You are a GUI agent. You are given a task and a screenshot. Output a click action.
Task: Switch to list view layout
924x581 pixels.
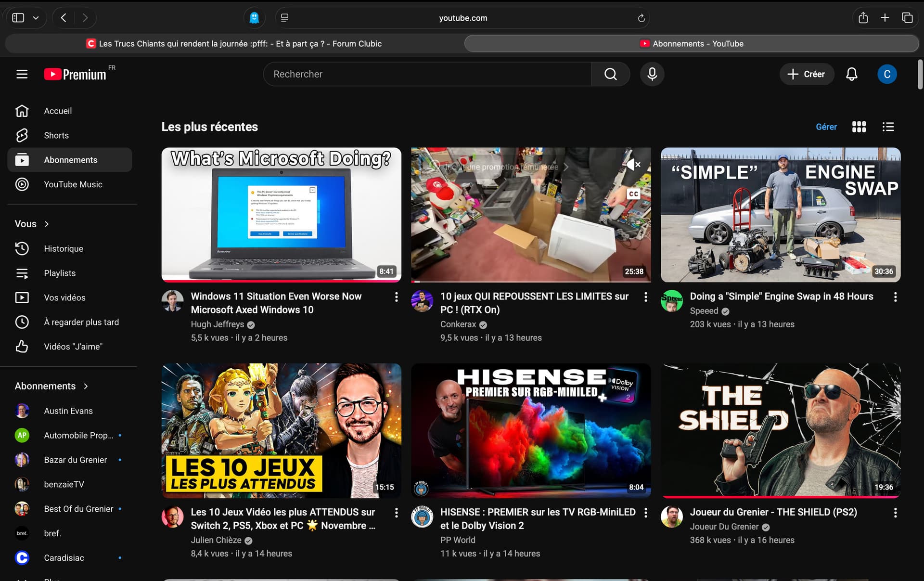(888, 127)
